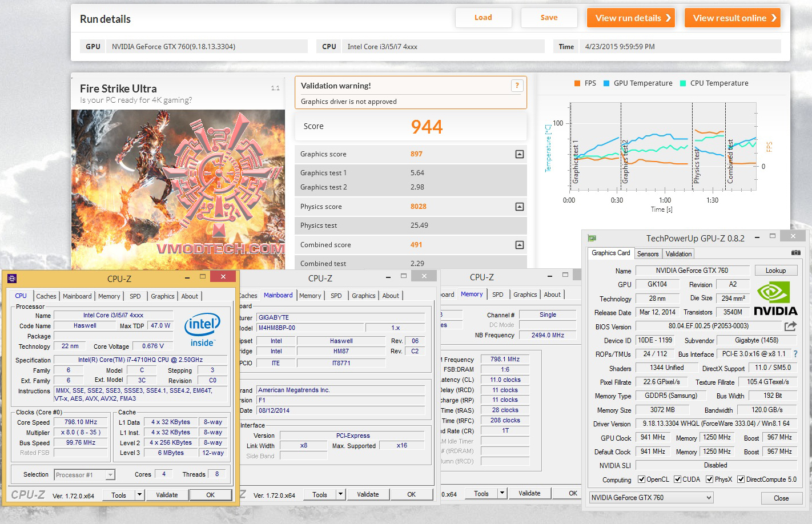Open the About tab in the front CPU-Z window
The width and height of the screenshot is (812, 524).
click(190, 296)
